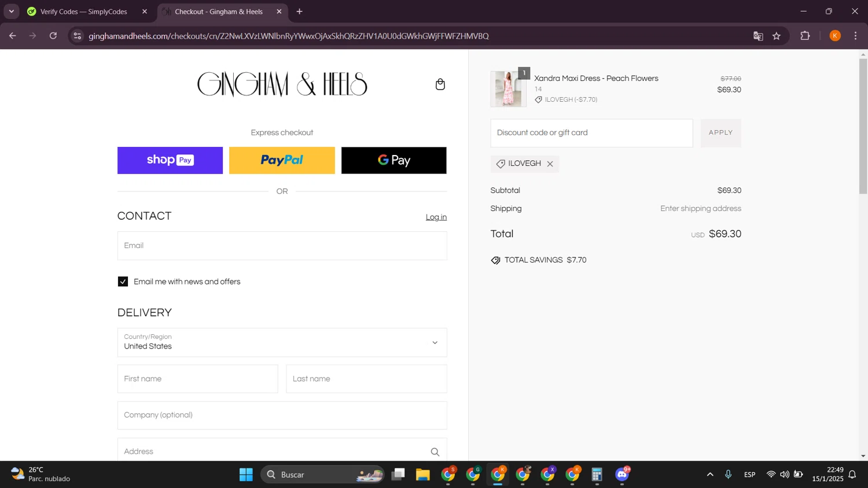Open the tab search dropdown arrow
The width and height of the screenshot is (868, 488).
tap(11, 12)
